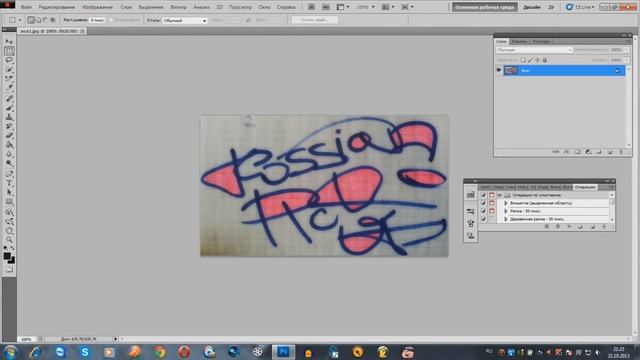Screen dimensions: 640x360
Task: Create new layer from Layers panel footer
Action: coord(610,152)
